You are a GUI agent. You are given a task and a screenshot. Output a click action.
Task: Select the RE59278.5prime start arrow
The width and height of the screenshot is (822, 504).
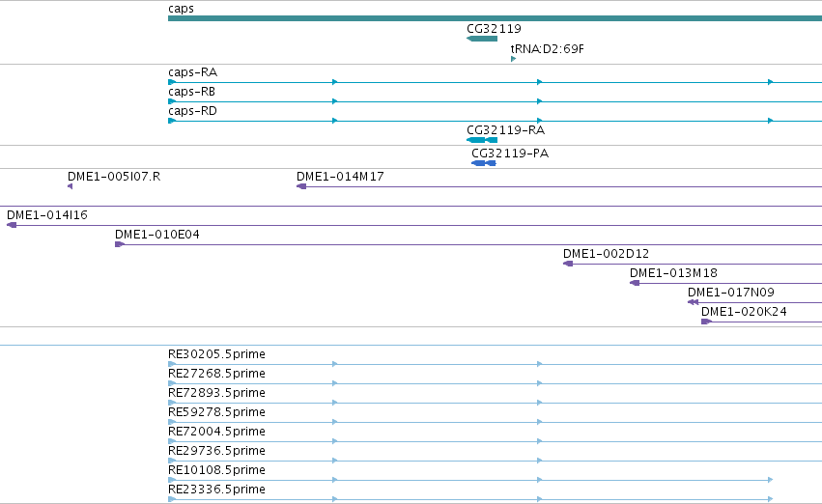point(172,422)
